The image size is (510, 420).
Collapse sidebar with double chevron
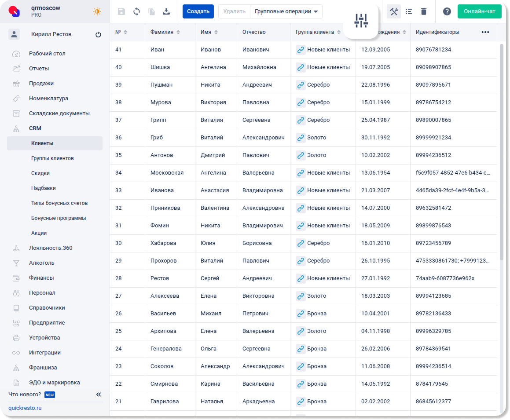coord(99,394)
